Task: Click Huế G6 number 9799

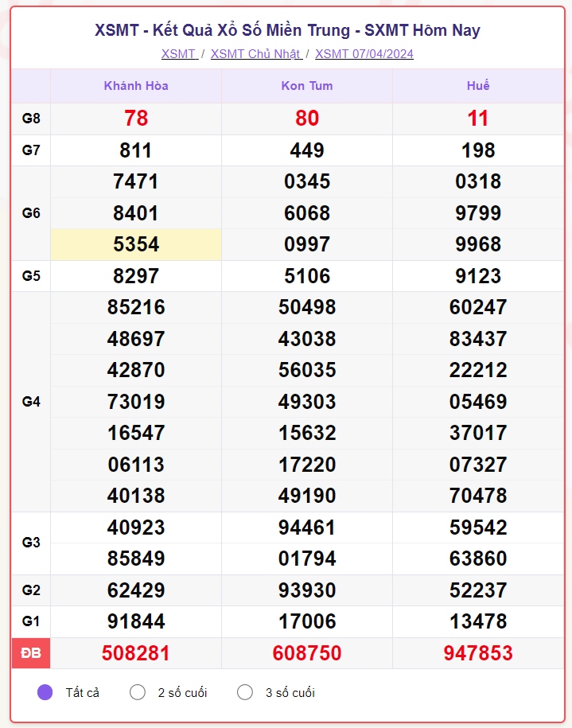Action: (x=478, y=213)
